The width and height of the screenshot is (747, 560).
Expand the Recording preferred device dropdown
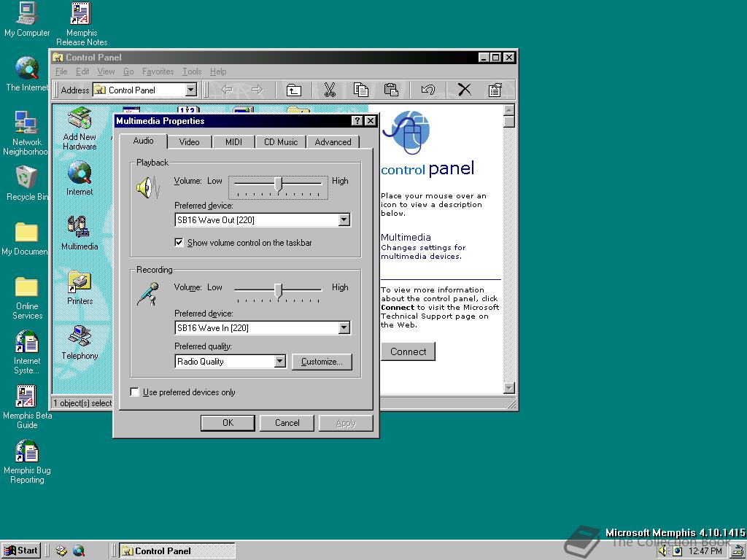344,328
